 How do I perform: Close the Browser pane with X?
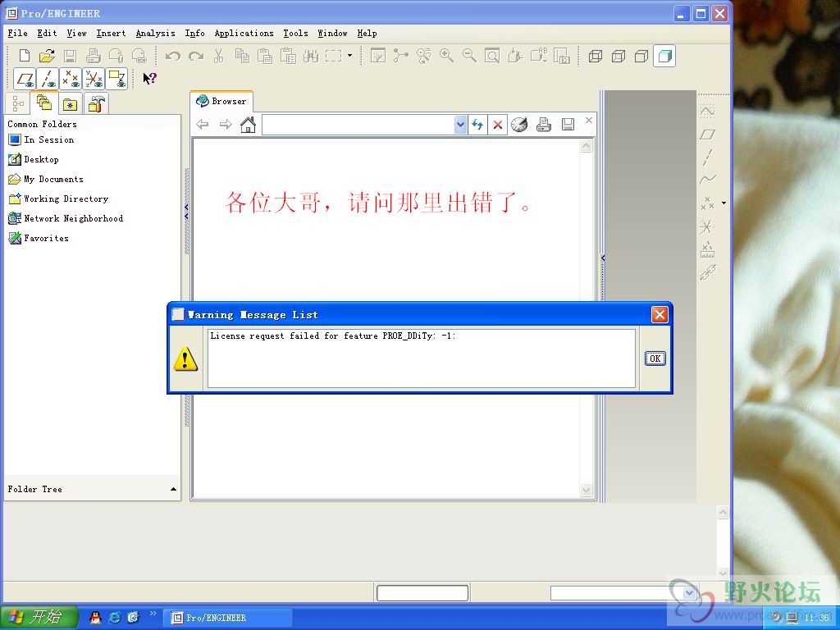pos(589,120)
